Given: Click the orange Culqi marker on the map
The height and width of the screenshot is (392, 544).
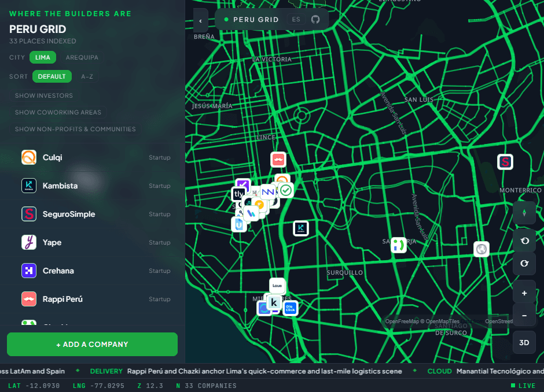Looking at the screenshot, I should point(282,180).
